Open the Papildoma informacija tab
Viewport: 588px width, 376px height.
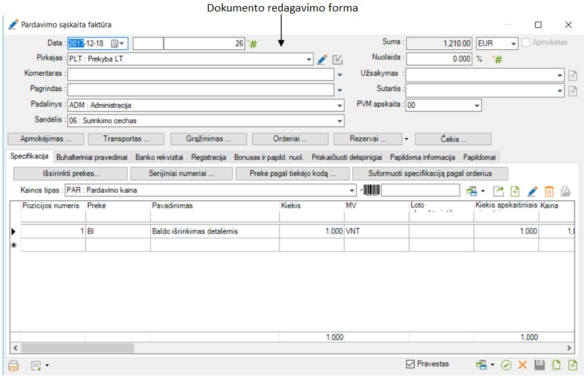coord(422,157)
